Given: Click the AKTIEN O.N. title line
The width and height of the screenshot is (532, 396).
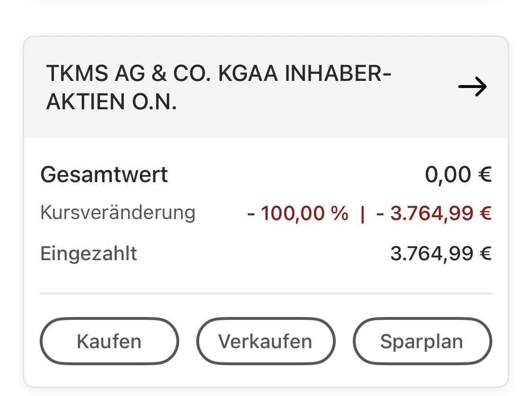Looking at the screenshot, I should 112,102.
